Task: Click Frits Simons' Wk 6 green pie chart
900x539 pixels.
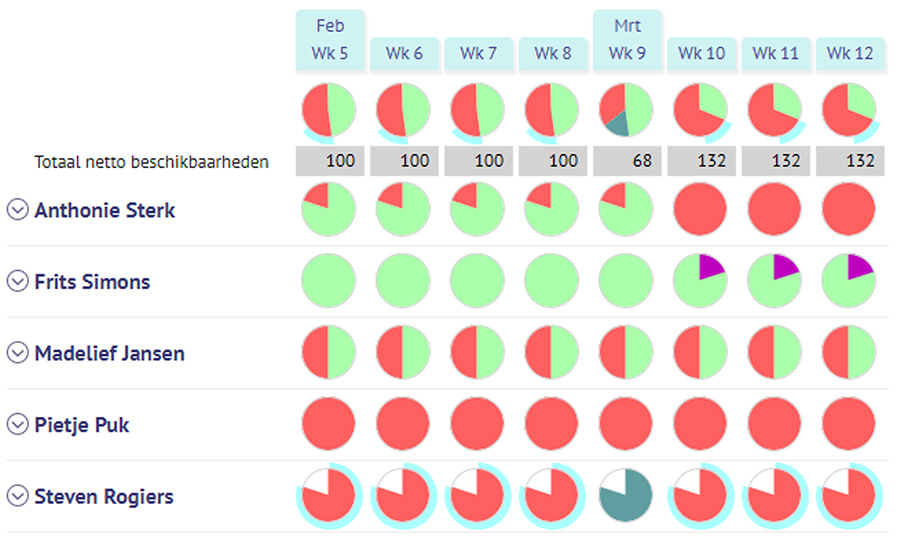Action: 403,282
